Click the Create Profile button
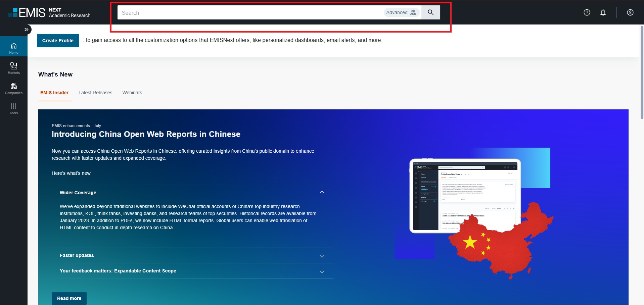Viewport: 644px width, 305px height. pos(58,41)
